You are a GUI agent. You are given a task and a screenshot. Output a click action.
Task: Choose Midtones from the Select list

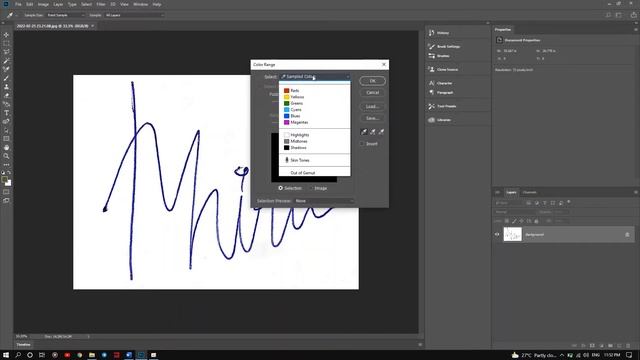click(x=314, y=141)
